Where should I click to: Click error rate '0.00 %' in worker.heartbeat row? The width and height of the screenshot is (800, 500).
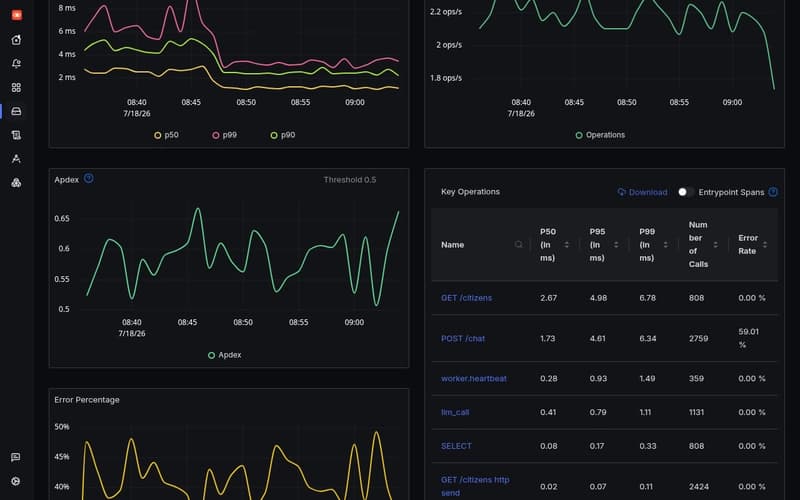752,379
